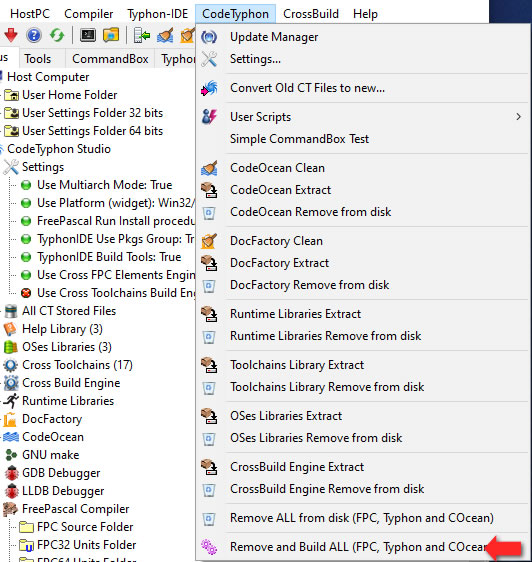Click the OSes Libraries books icon

click(10, 347)
